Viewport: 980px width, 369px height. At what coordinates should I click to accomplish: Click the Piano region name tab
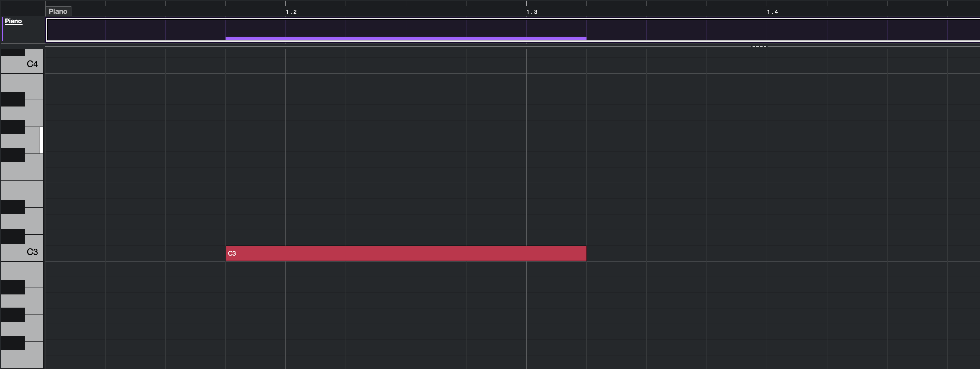click(x=58, y=11)
